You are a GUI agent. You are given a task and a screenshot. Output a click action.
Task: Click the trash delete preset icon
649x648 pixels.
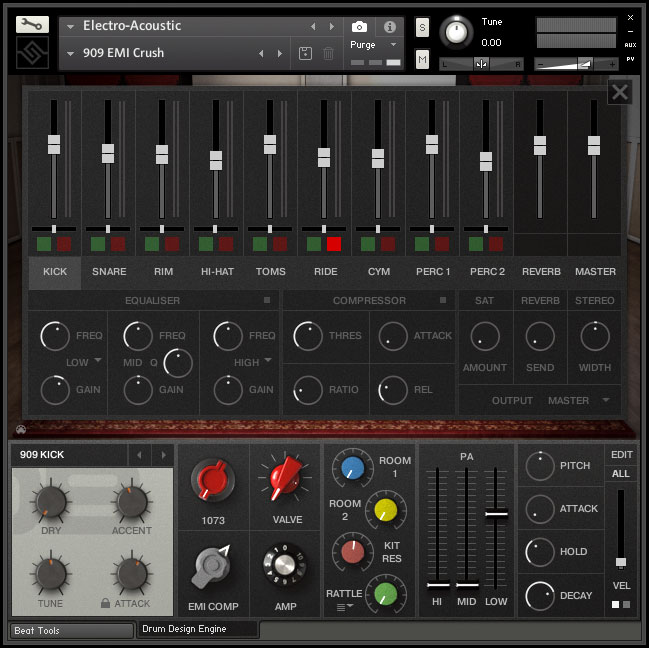(328, 53)
